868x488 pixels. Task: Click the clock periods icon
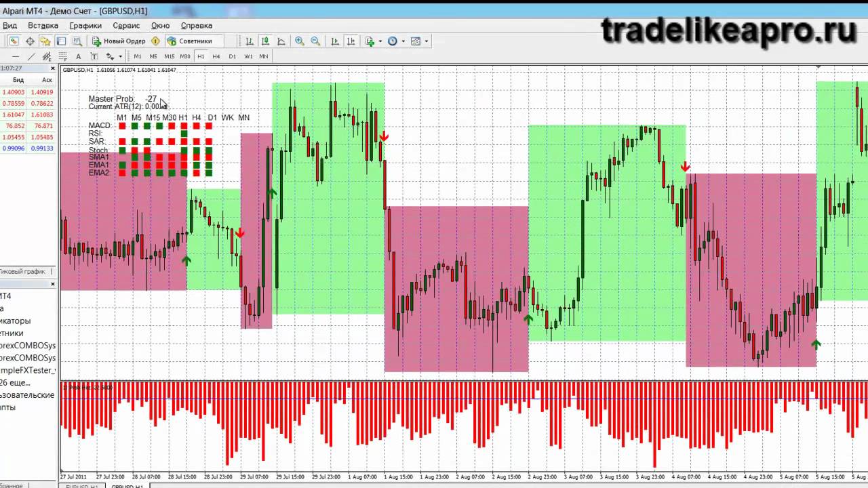tap(393, 41)
